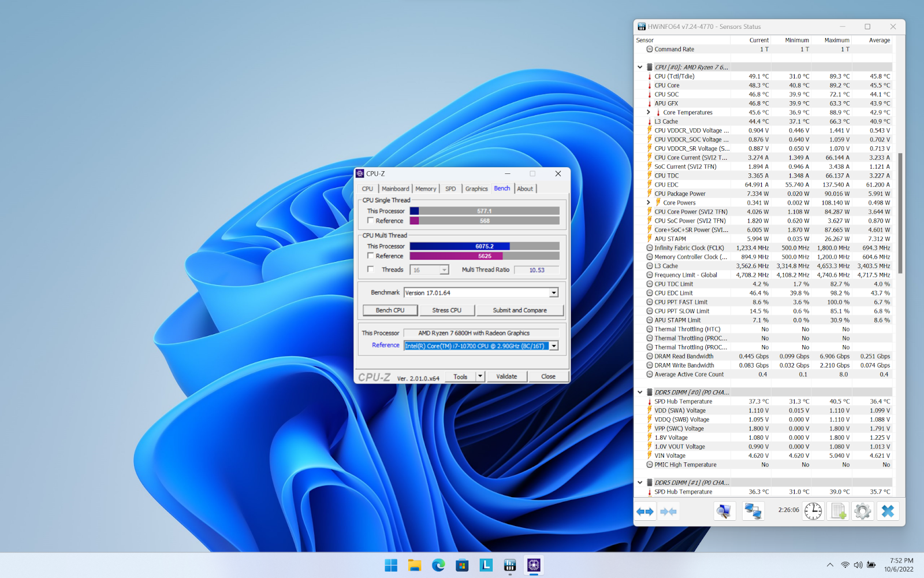The image size is (924, 578).
Task: Click the Stress CPU button
Action: tap(447, 310)
